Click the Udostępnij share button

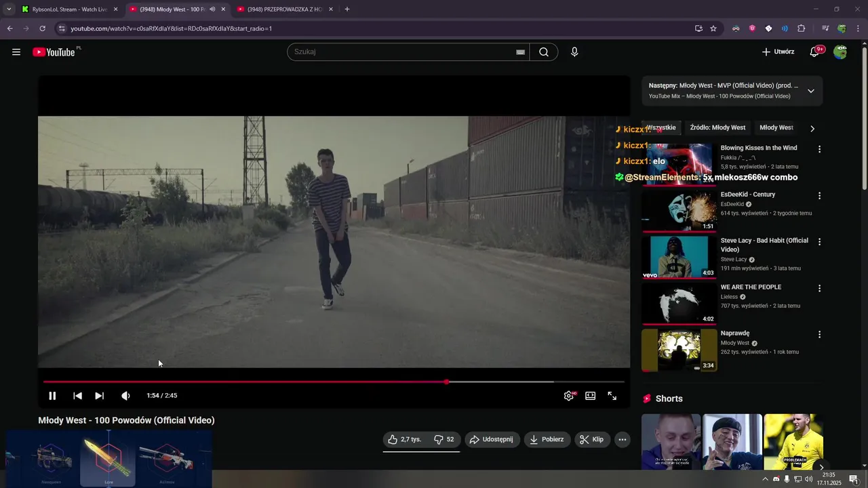(x=492, y=439)
